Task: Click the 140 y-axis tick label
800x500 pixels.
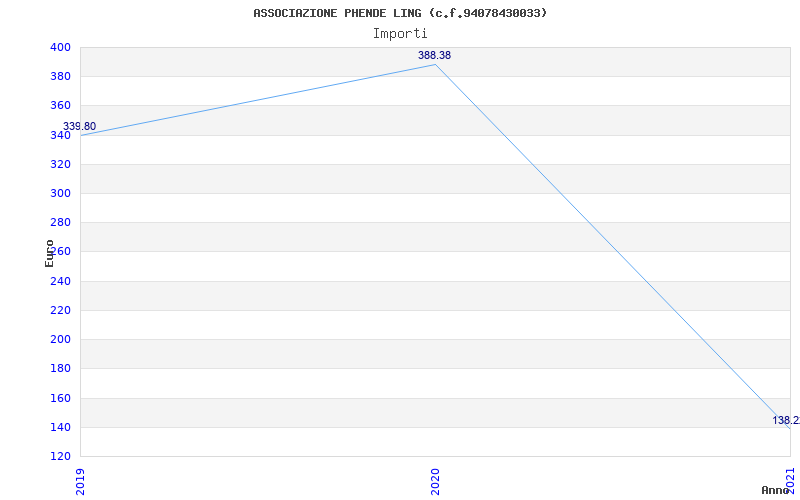Action: 60,427
